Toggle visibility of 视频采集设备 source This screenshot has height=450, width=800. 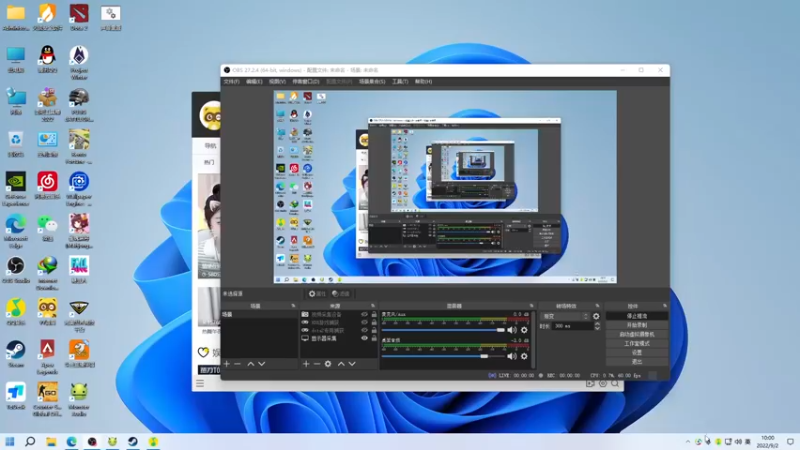[x=364, y=315]
